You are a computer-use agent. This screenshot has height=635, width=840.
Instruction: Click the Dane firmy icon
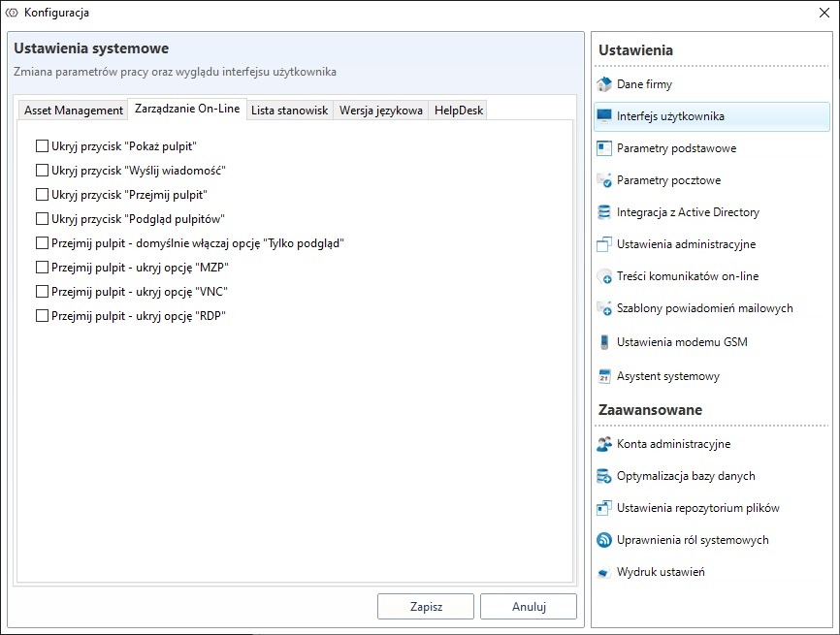[x=604, y=84]
